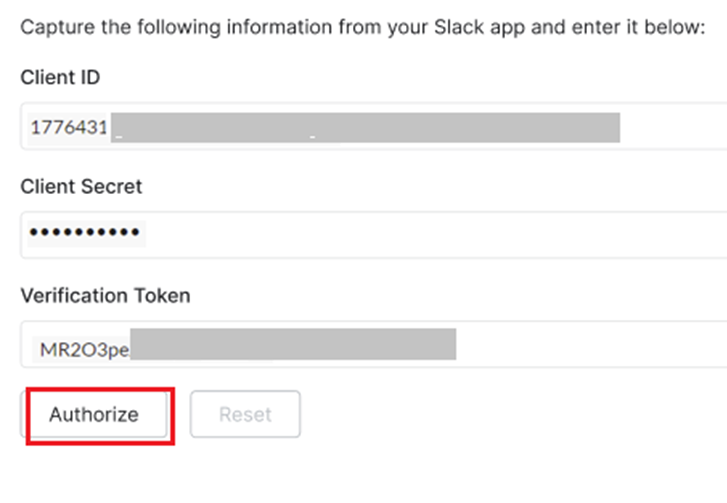The image size is (727, 503).
Task: Click the Verification Token label
Action: click(105, 296)
